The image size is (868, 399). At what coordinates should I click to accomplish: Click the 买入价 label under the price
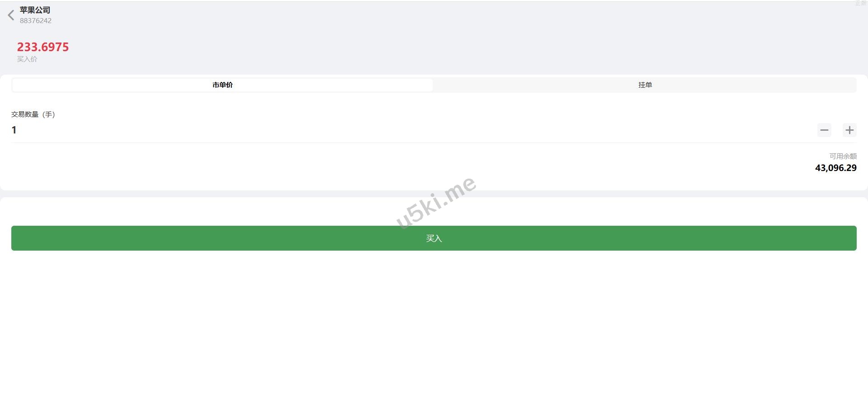27,59
